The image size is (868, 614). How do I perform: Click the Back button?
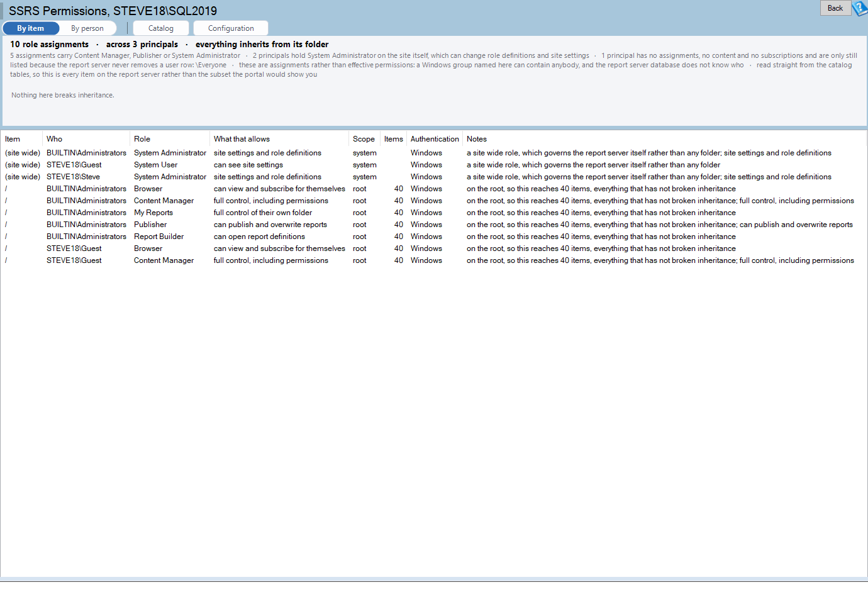click(x=835, y=8)
